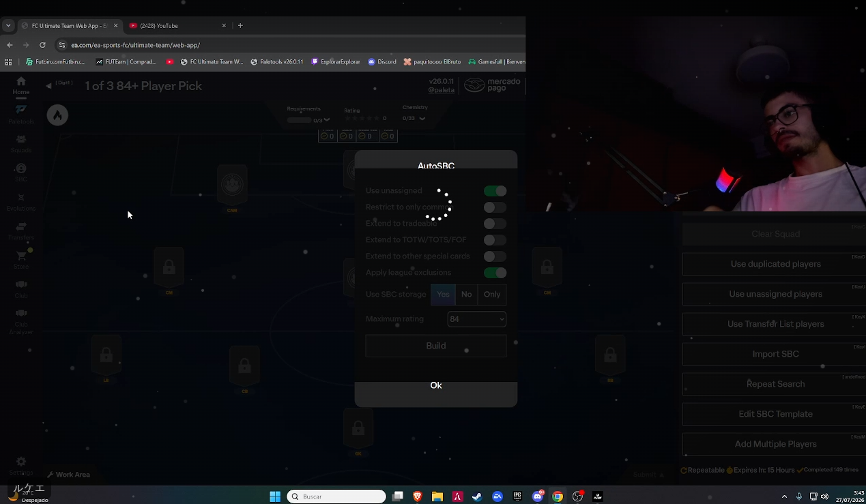866x504 pixels.
Task: Toggle Extend to tradeable switch
Action: (495, 224)
